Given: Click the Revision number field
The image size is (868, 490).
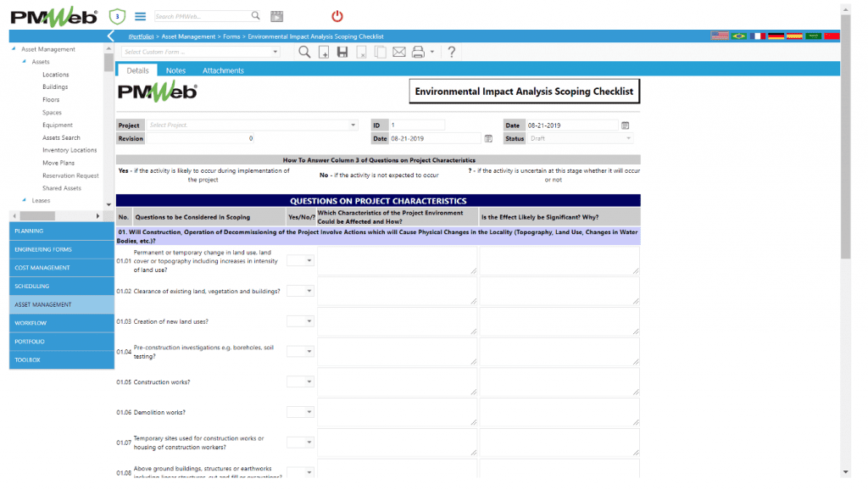Looking at the screenshot, I should (200, 138).
